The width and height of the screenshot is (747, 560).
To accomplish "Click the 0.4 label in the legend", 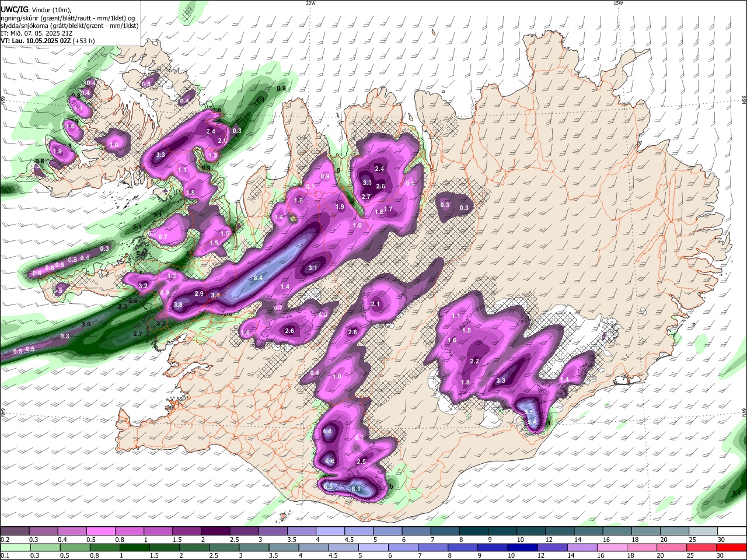I will (62, 540).
